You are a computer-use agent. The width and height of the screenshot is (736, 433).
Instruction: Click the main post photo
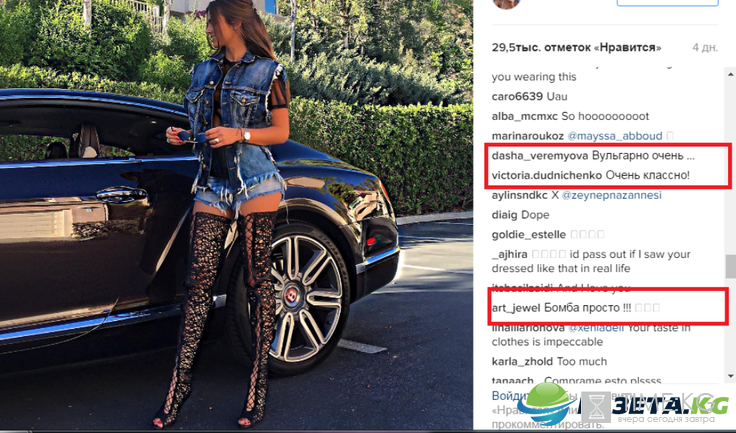pyautogui.click(x=237, y=214)
